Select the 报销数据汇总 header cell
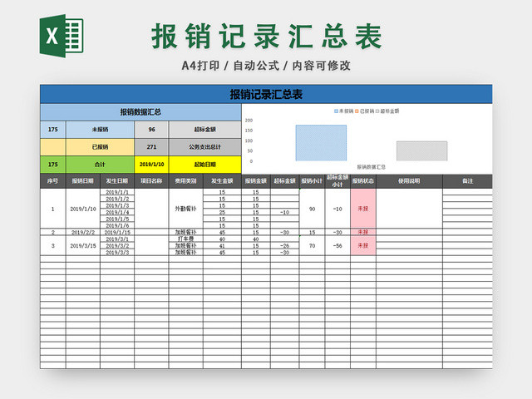Image resolution: width=532 pixels, height=399 pixels. pyautogui.click(x=140, y=112)
